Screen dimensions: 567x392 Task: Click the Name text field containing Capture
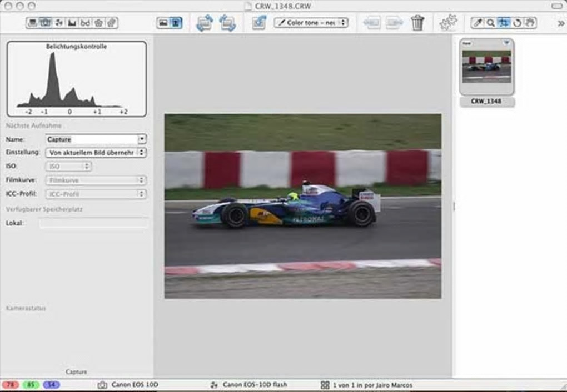click(x=91, y=139)
